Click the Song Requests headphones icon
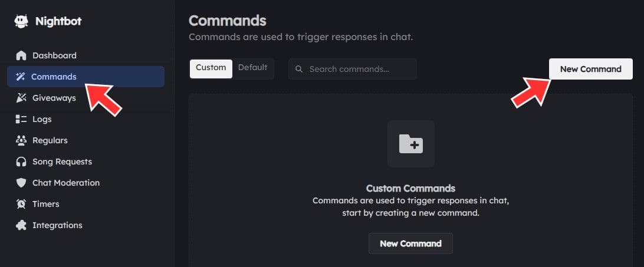The height and width of the screenshot is (267, 644). pos(21,161)
